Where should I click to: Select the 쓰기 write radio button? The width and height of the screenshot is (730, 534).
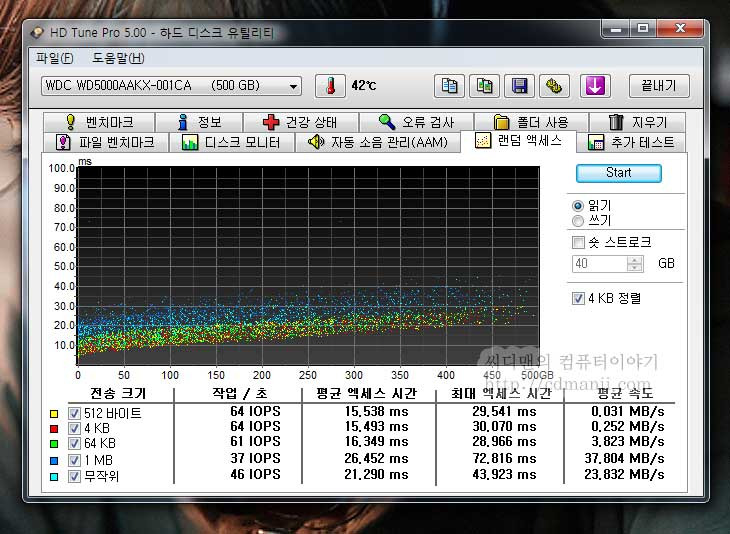(x=578, y=221)
